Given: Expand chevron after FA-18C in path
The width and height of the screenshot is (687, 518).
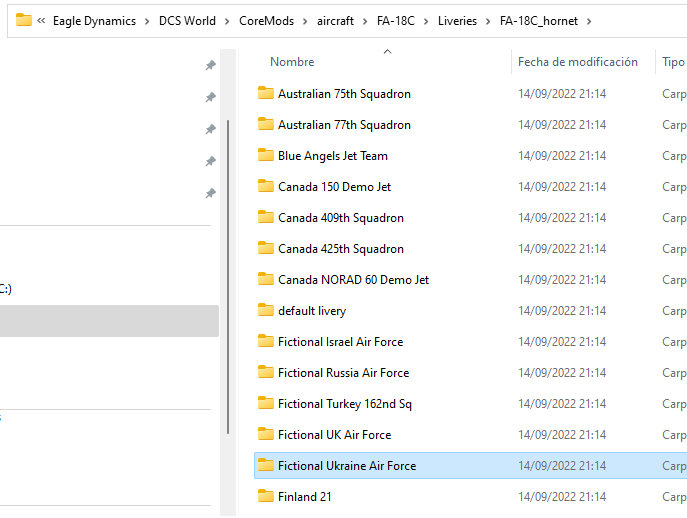Looking at the screenshot, I should 426,21.
